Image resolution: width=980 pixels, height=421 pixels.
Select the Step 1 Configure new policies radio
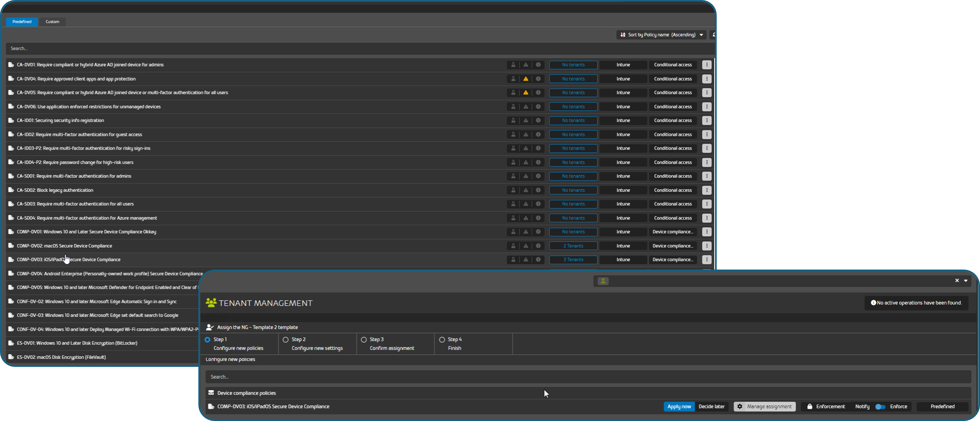tap(207, 340)
